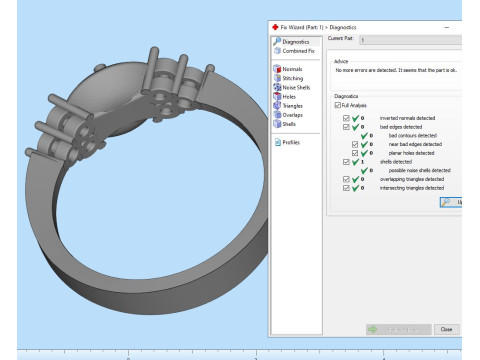Image resolution: width=480 pixels, height=360 pixels.
Task: Open the Diagnostics page in Fix Wizard
Action: click(x=296, y=42)
